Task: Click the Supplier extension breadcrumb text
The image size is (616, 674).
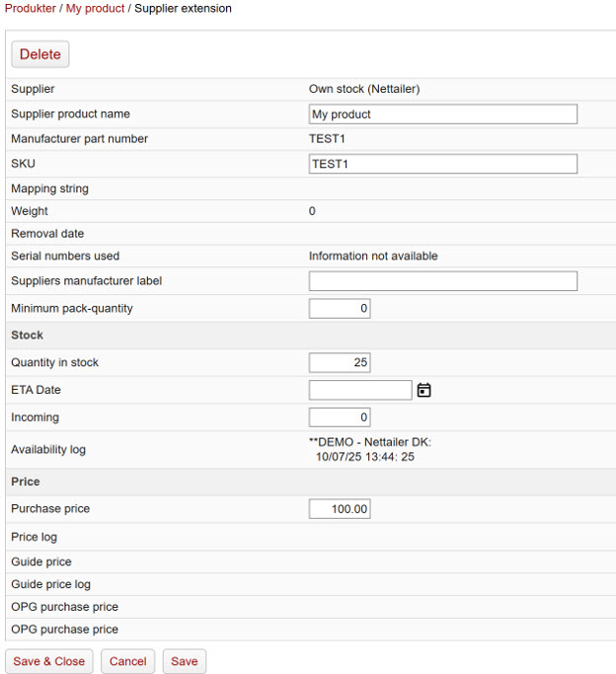Action: coord(184,8)
